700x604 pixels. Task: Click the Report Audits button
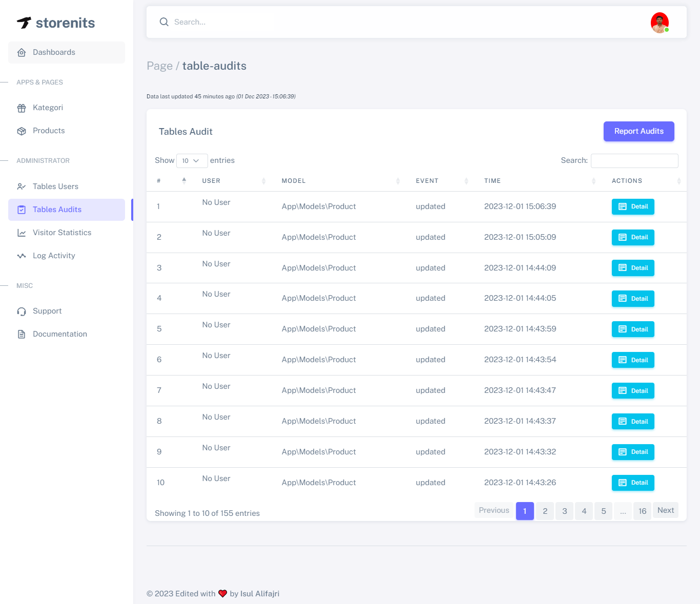[x=639, y=131]
